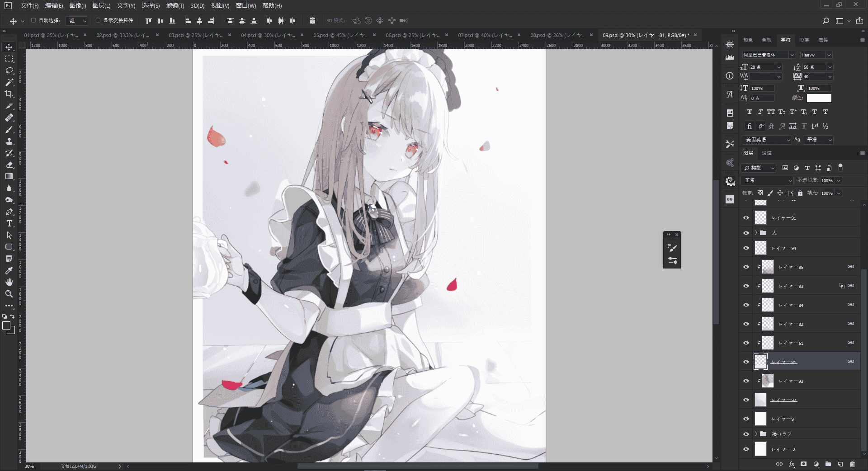Select the Hand tool

[x=9, y=282]
